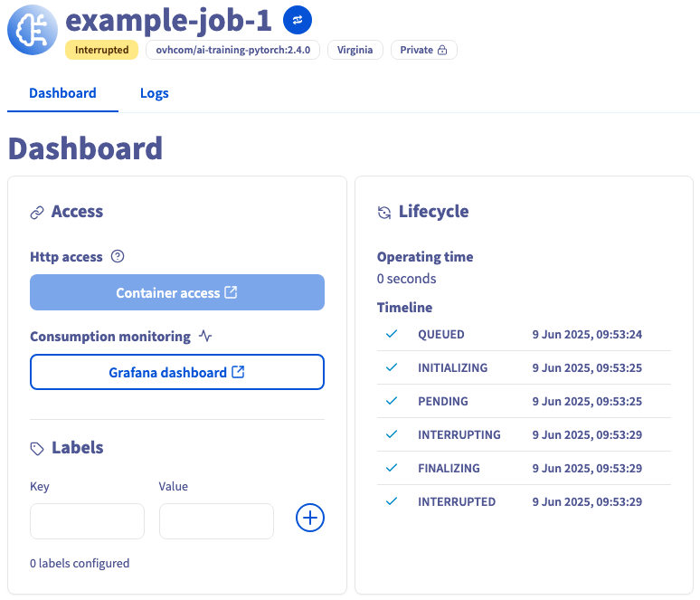
Task: Select the INTERRUPTED timeline entry
Action: (524, 501)
